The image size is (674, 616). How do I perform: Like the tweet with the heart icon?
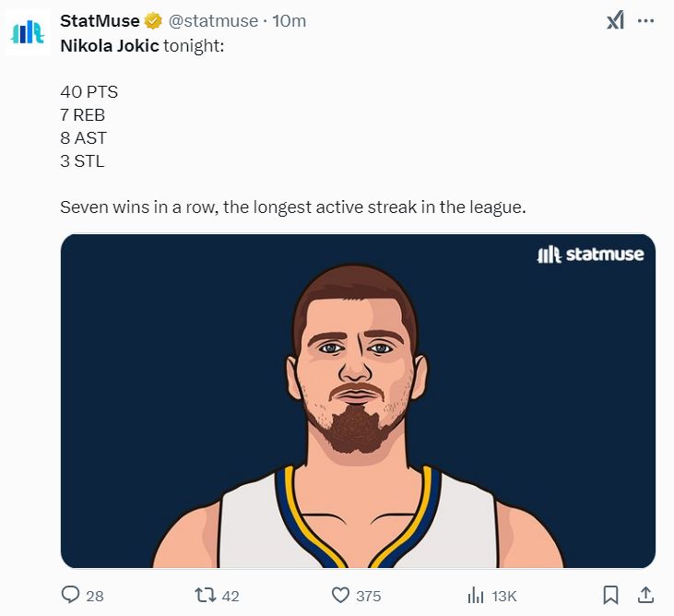tap(340, 595)
